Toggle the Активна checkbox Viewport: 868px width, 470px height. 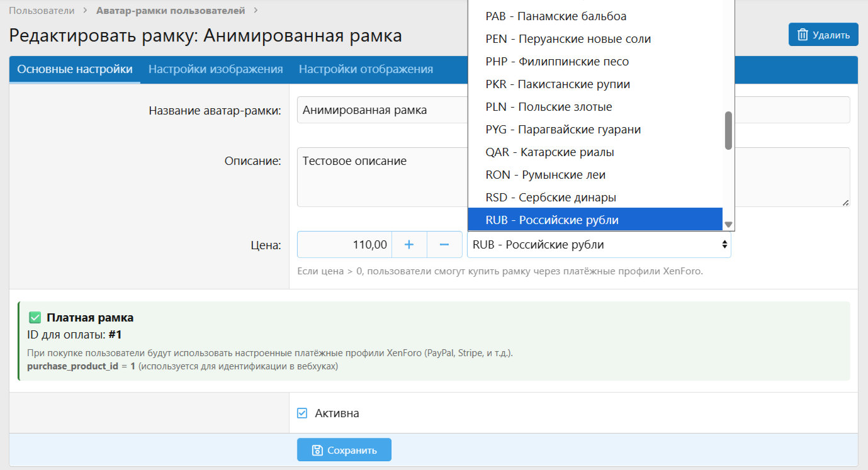[x=302, y=413]
